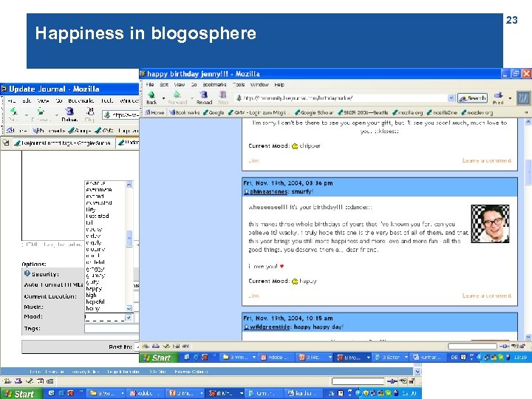Open the Window menu in the birthday window
The width and height of the screenshot is (532, 399).
pos(259,84)
